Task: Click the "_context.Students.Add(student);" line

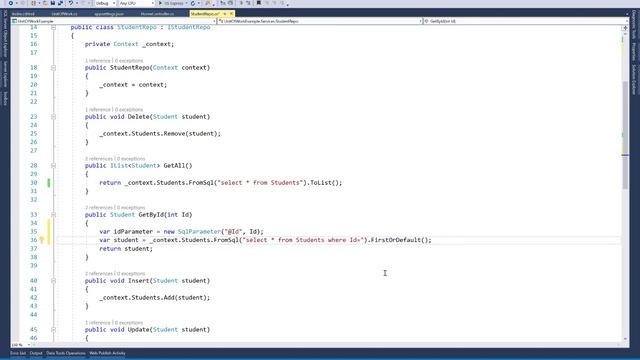Action: coord(155,298)
